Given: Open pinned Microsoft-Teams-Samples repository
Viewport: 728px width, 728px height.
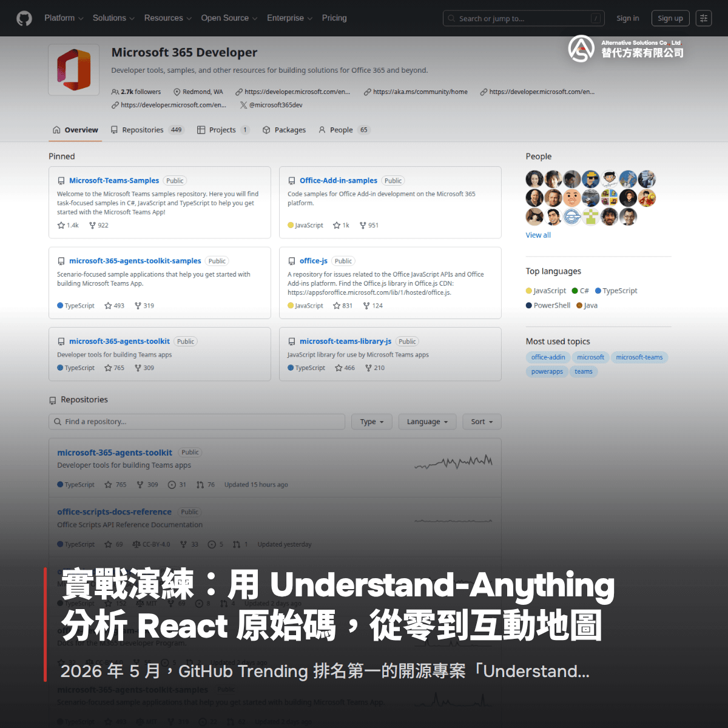Looking at the screenshot, I should pos(114,181).
